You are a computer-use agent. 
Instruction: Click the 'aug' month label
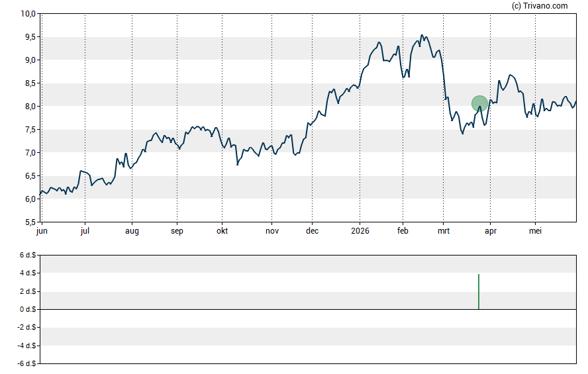[x=132, y=231]
